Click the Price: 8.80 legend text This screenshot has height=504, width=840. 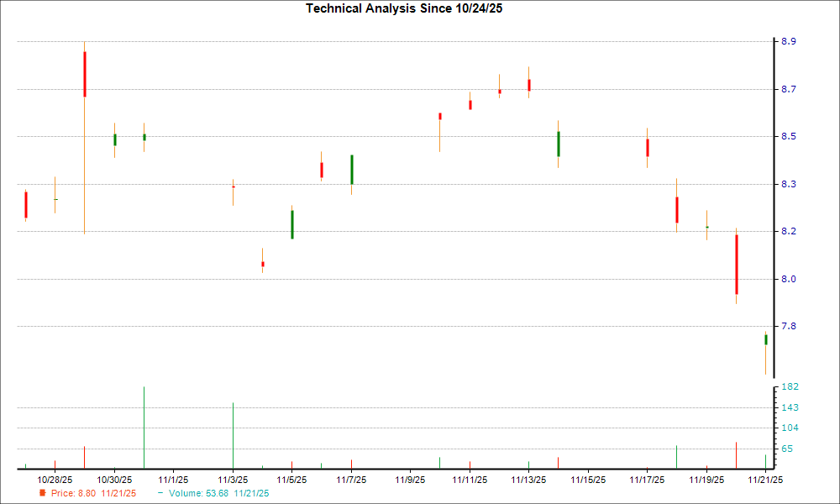tap(76, 494)
